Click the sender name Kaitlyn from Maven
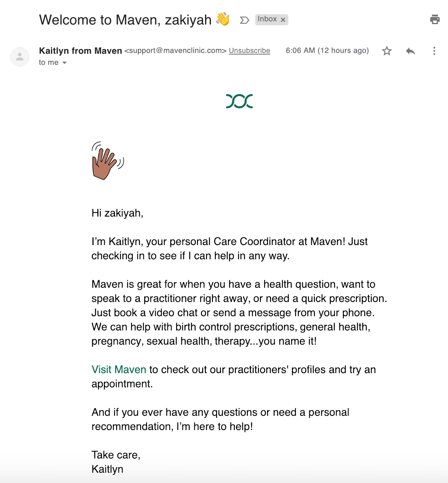 (81, 51)
